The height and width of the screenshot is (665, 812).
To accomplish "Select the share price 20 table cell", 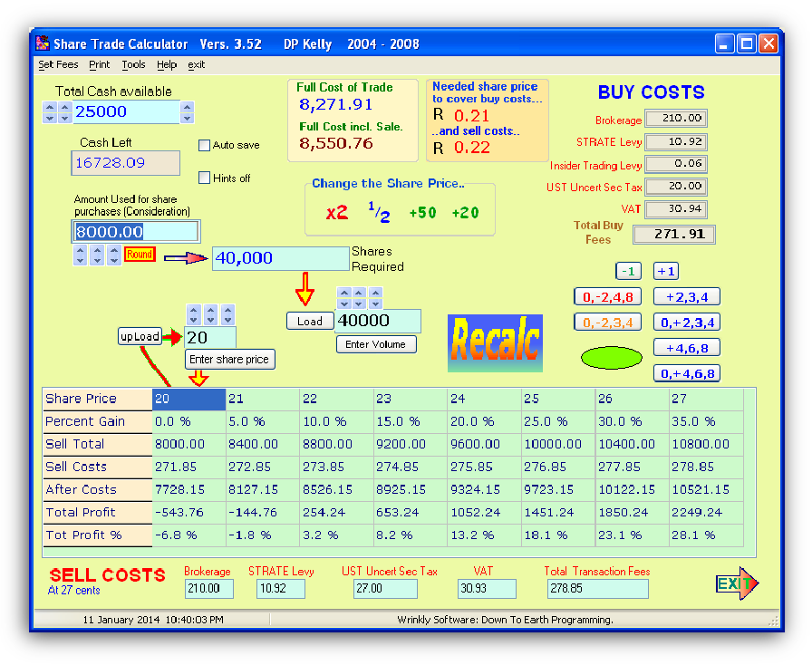I will coord(188,399).
